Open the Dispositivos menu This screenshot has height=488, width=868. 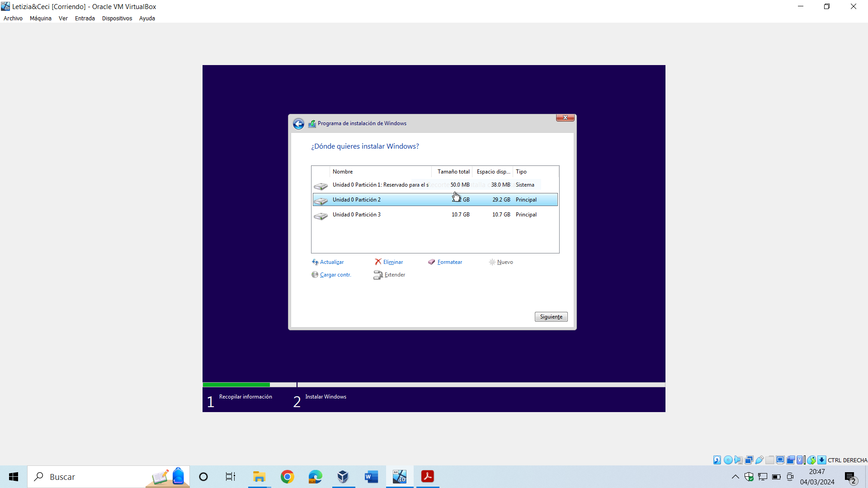click(x=117, y=19)
